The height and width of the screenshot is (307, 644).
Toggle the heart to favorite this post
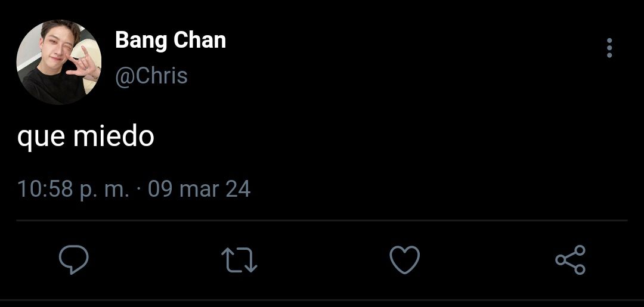404,259
